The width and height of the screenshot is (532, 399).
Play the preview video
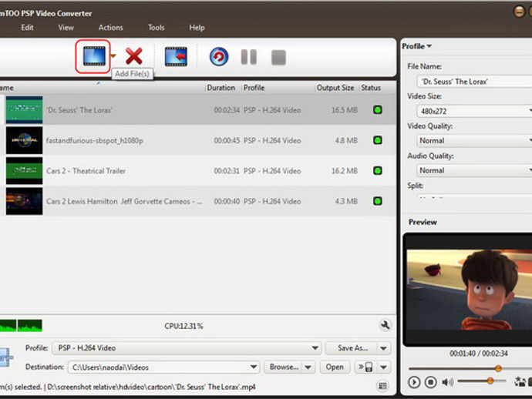click(414, 382)
